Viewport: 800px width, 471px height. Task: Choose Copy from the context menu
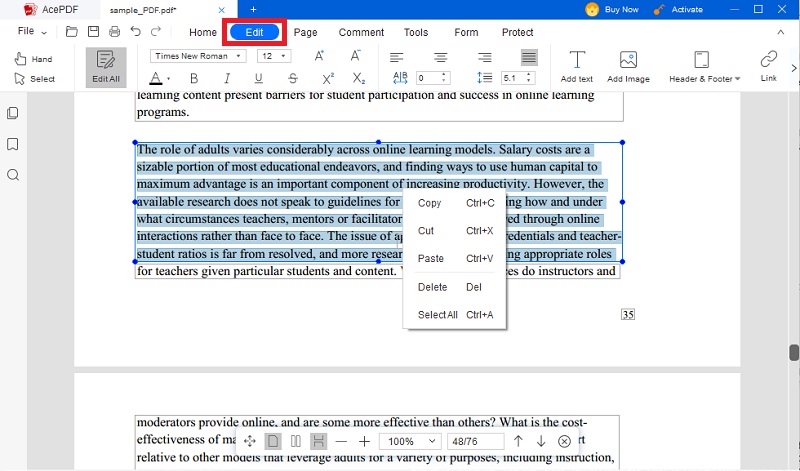click(x=455, y=203)
